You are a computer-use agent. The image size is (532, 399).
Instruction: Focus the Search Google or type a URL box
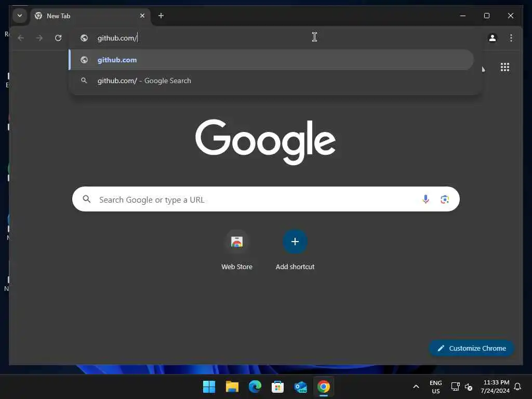[x=265, y=199]
